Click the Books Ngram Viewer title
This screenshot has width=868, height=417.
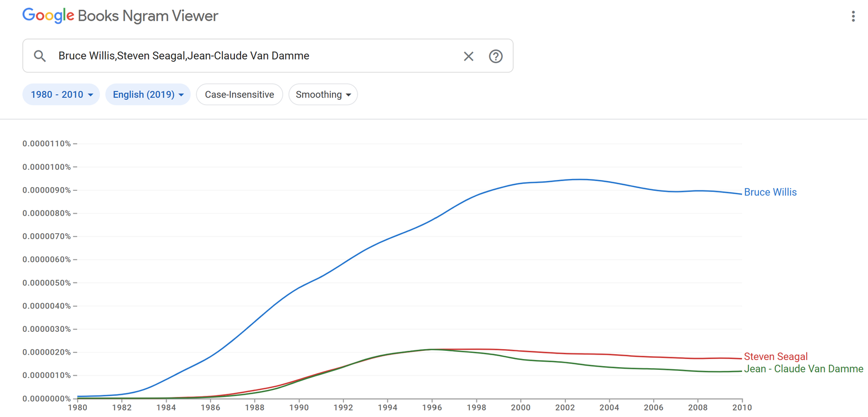148,16
